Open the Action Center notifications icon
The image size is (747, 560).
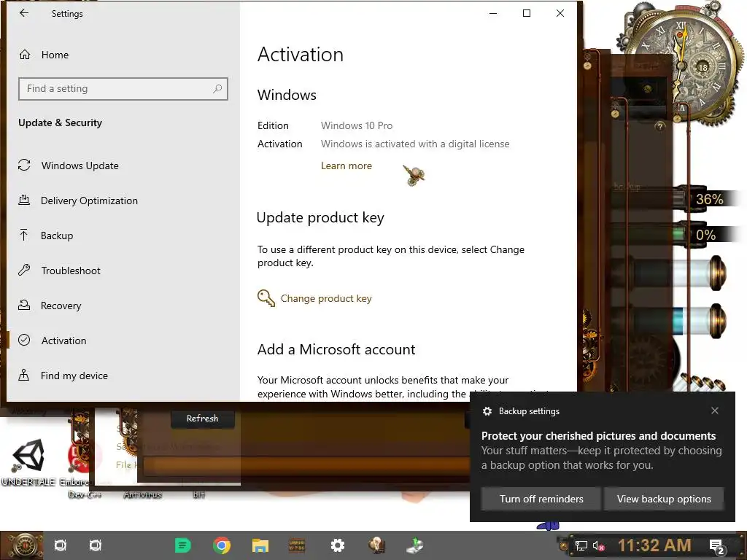[716, 546]
